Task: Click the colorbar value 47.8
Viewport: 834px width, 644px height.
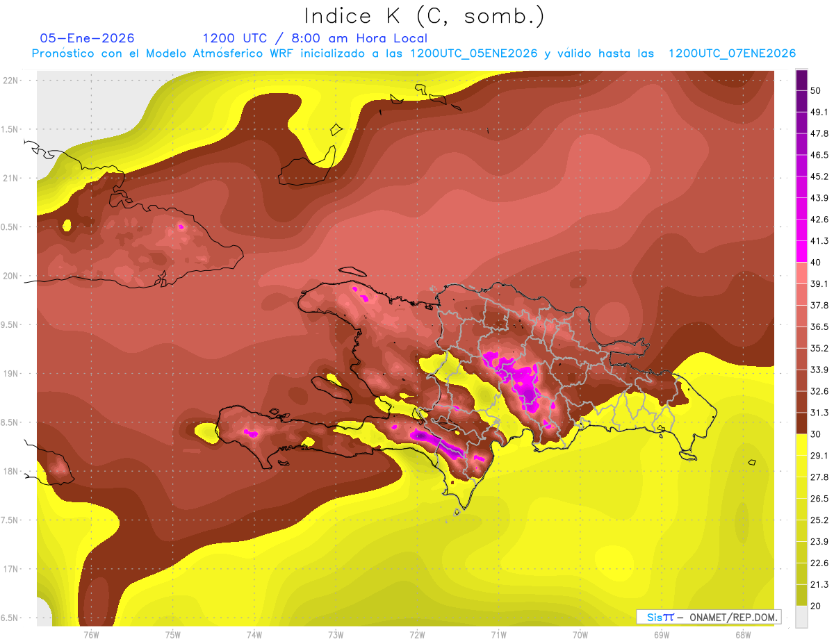Action: tap(819, 133)
